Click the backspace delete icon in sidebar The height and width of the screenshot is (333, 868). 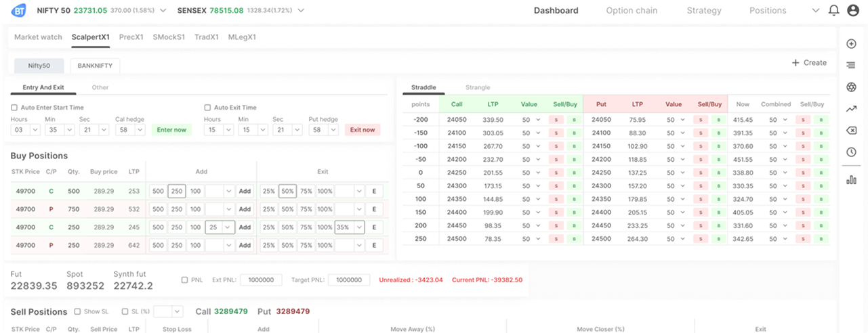(851, 131)
